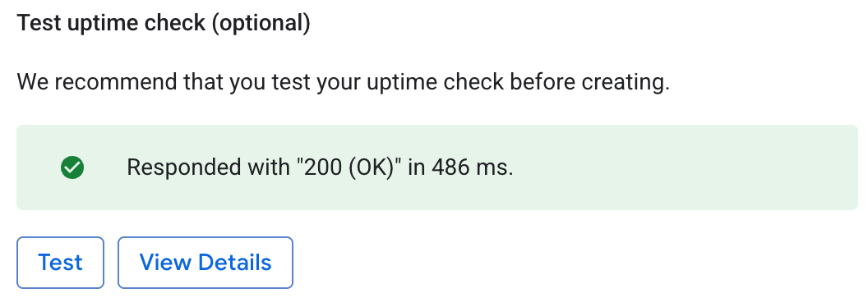868x307 pixels.
Task: Click 'test your uptime check' in description
Action: coord(387,82)
